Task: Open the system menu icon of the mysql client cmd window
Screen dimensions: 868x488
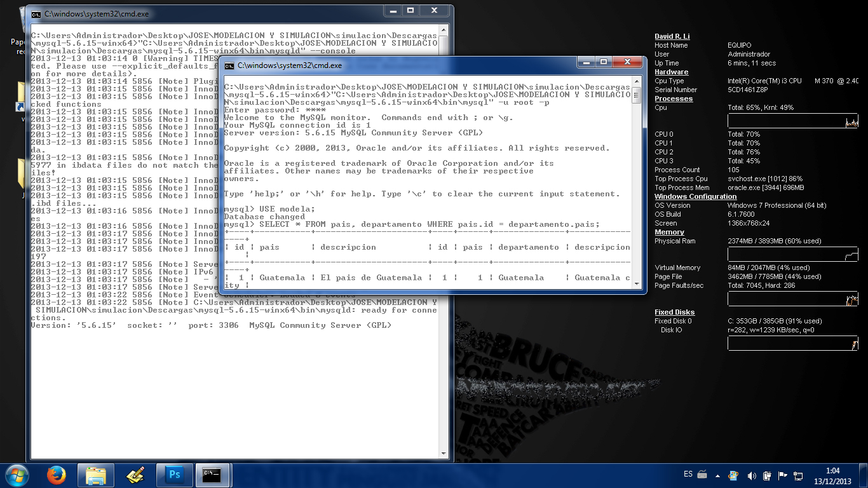Action: click(x=229, y=65)
